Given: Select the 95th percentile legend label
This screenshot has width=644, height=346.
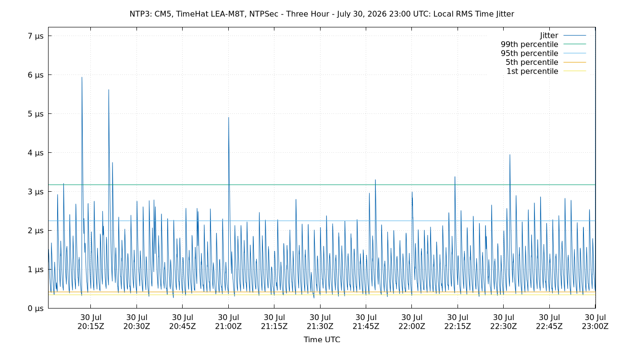Looking at the screenshot, I should (x=530, y=53).
